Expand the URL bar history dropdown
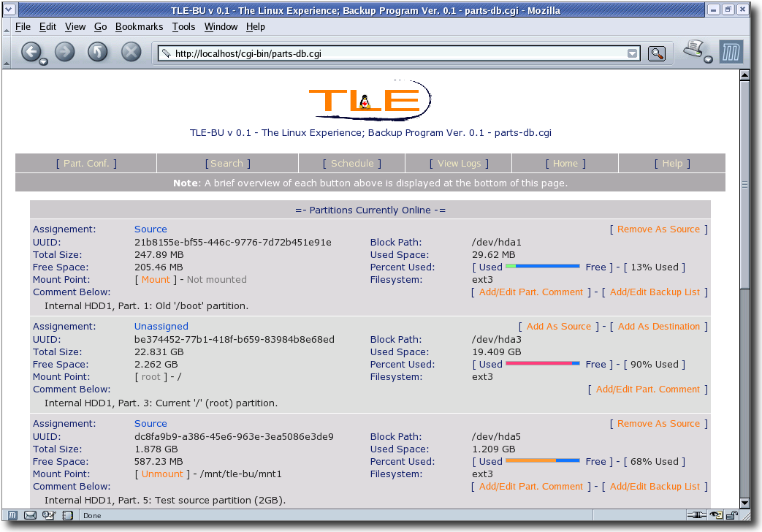 (632, 53)
